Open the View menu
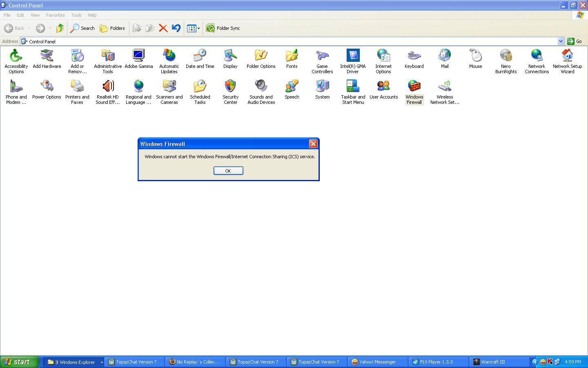 tap(35, 15)
